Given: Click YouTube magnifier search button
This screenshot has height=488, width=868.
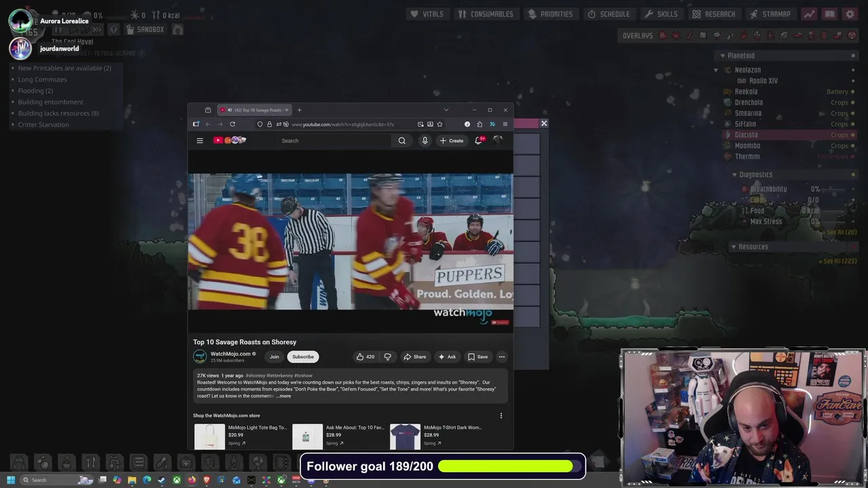Looking at the screenshot, I should click(402, 141).
